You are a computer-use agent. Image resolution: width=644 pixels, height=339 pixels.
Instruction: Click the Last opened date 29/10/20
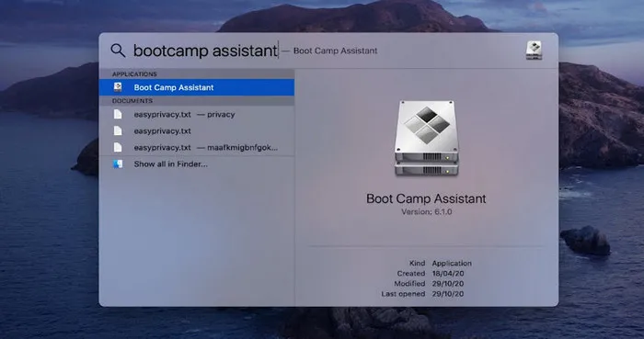pos(448,294)
